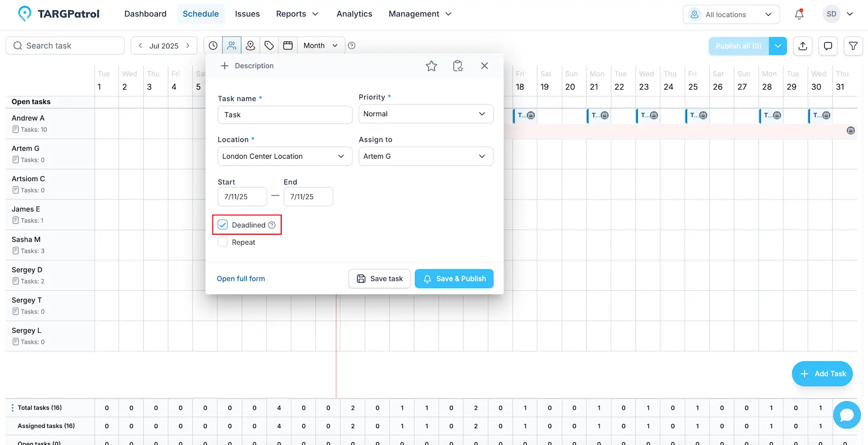Select the Sasha M employee row

(x=50, y=245)
